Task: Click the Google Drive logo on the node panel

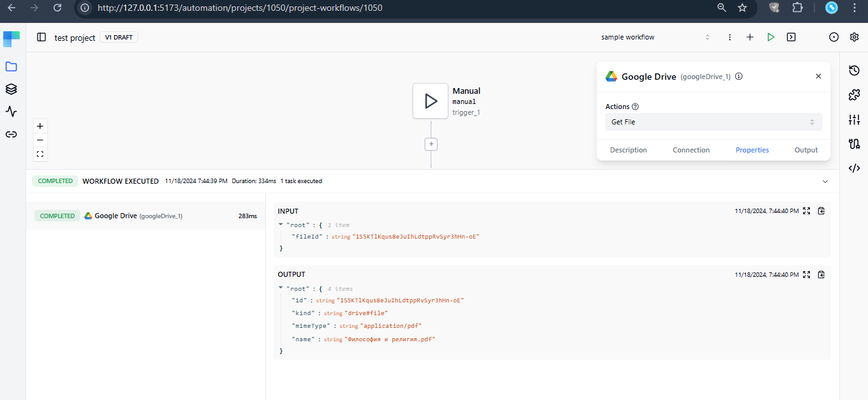Action: pos(611,76)
